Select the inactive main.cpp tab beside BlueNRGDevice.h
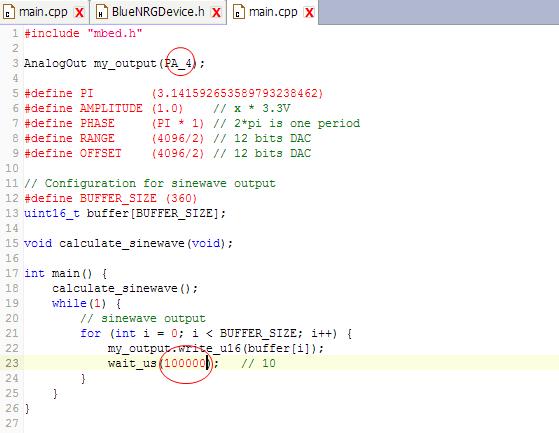 (43, 12)
